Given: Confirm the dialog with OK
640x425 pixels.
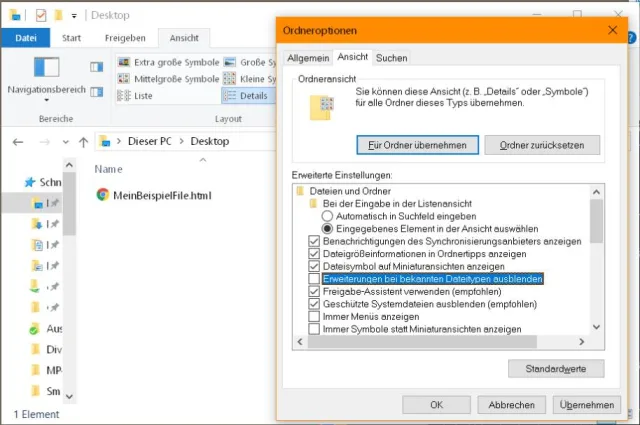Looking at the screenshot, I should point(436,405).
